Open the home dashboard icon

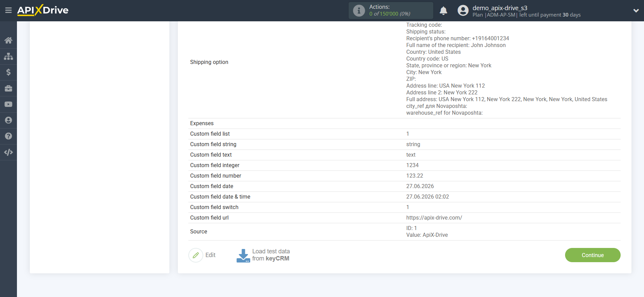[x=8, y=40]
